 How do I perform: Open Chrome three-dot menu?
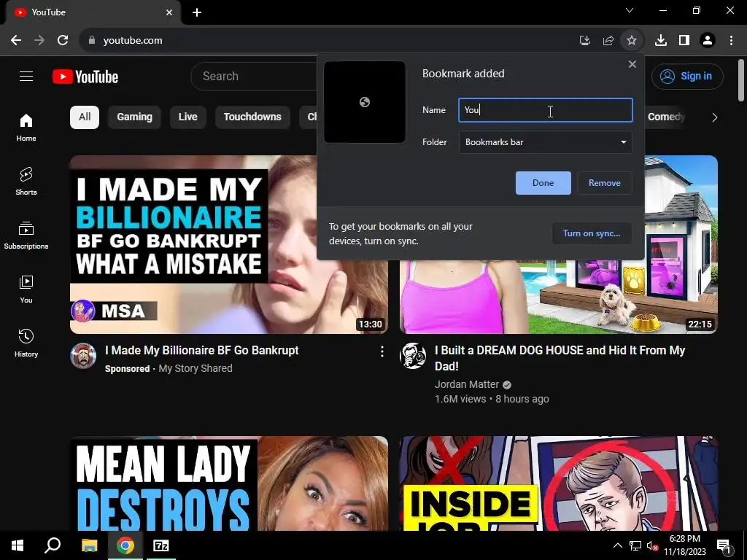tap(731, 41)
